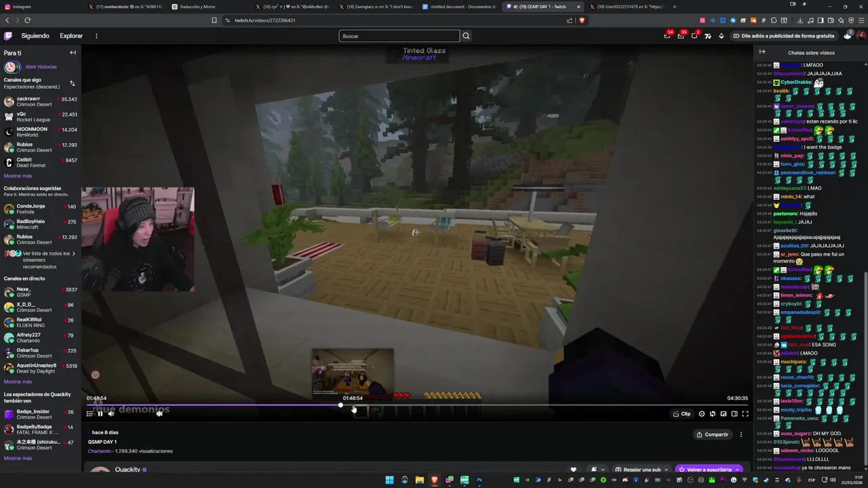The image size is (868, 488).
Task: Click Mostrar más under Canales en directo
Action: point(18,382)
